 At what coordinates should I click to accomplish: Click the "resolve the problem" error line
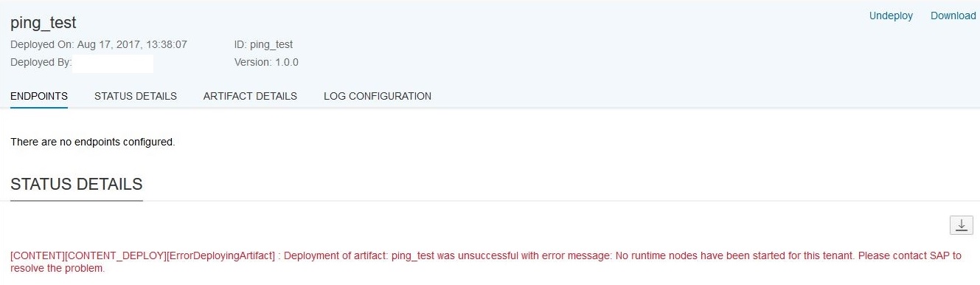[x=58, y=269]
